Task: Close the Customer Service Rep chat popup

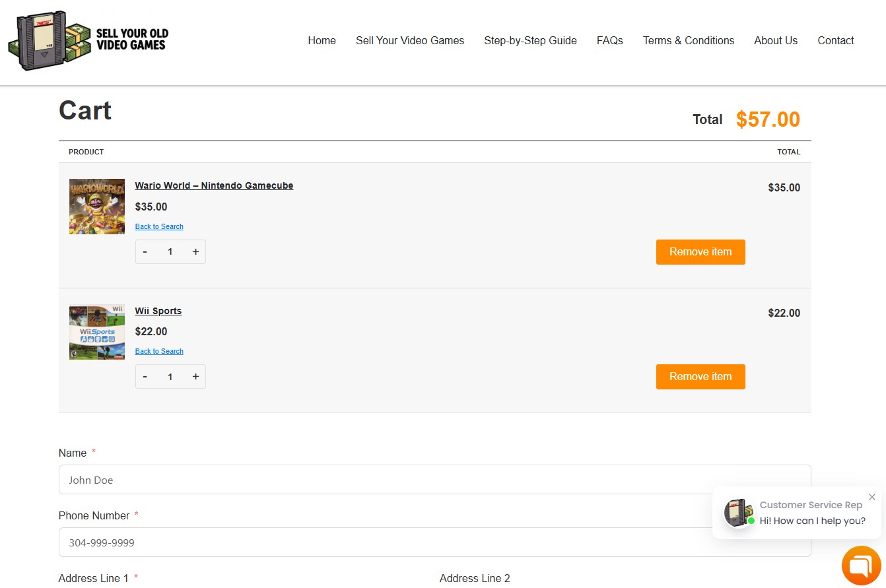Action: [872, 497]
